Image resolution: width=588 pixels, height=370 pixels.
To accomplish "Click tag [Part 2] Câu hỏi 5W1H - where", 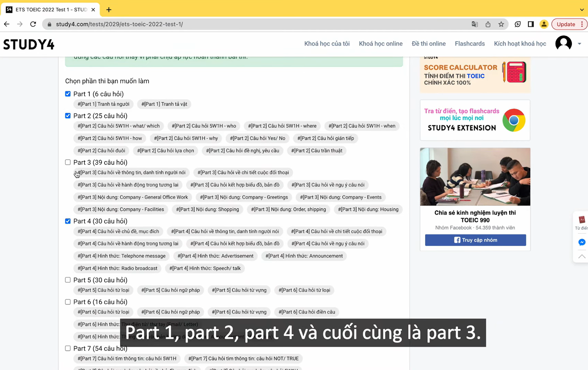I will [282, 126].
